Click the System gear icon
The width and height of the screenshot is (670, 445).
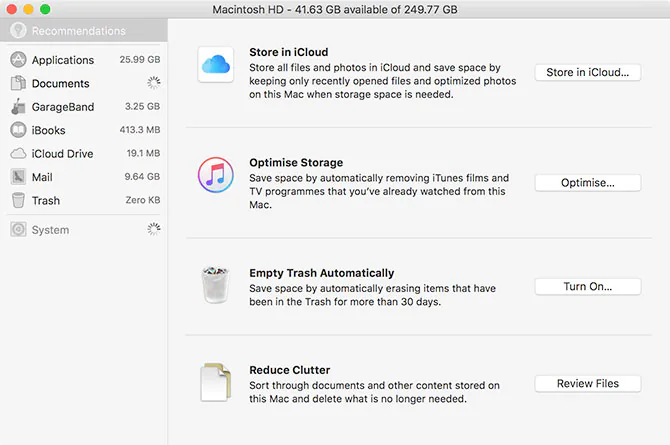tap(18, 230)
